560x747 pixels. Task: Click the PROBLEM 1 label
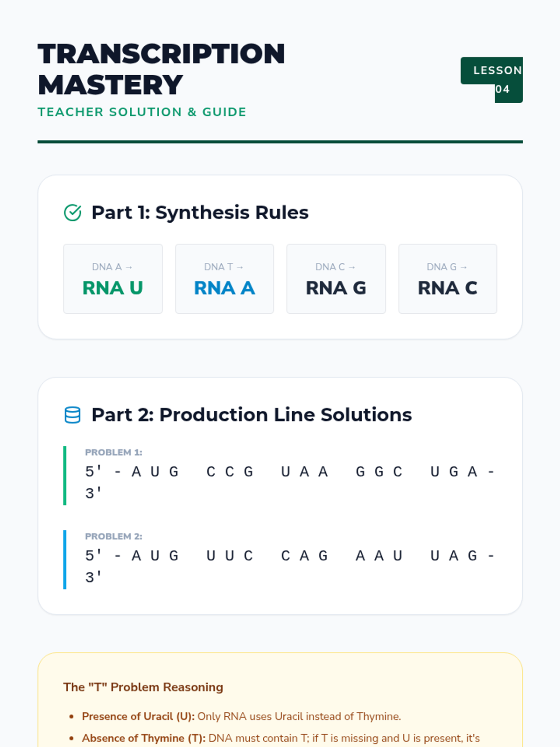point(113,452)
